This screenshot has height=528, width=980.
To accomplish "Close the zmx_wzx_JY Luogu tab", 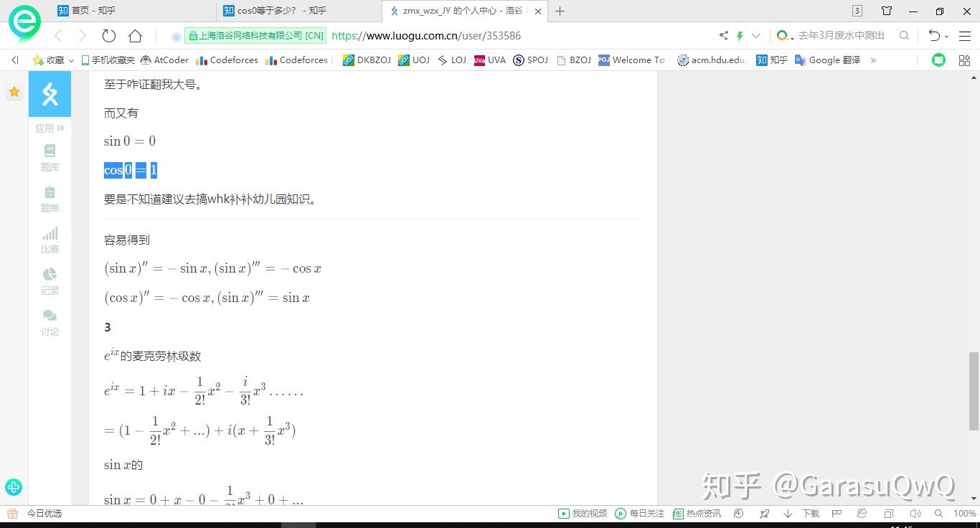I will pyautogui.click(x=538, y=11).
